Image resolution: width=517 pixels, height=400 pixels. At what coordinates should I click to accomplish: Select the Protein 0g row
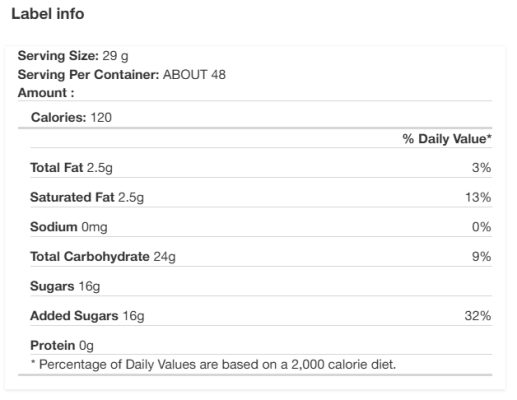(261, 345)
